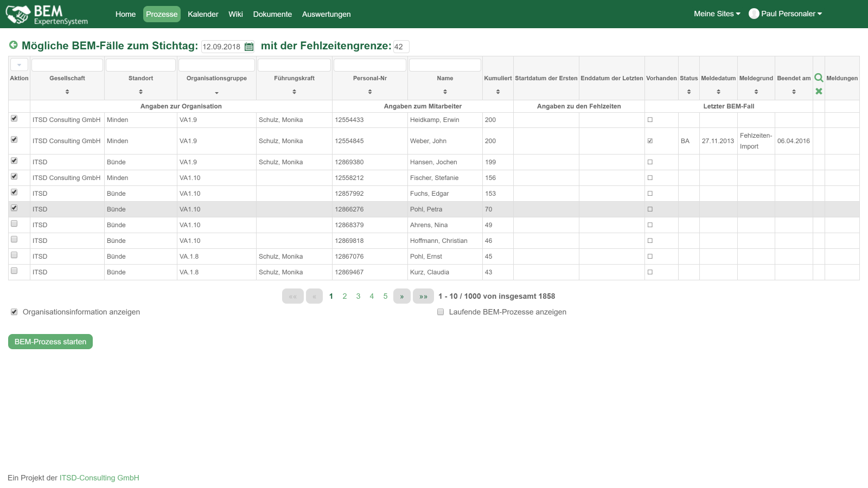Go to Auswertungen in the navigation bar
The width and height of the screenshot is (868, 488).
[326, 14]
